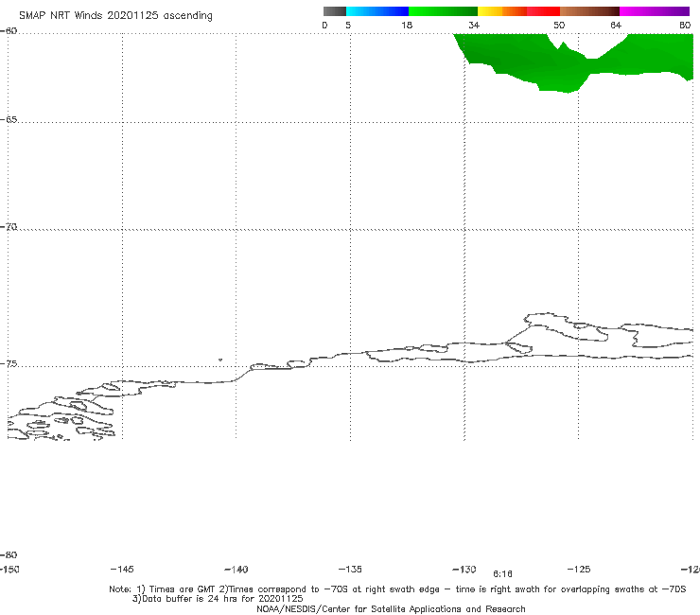
Task: Click the latitude label '-65'
Action: click(9, 120)
